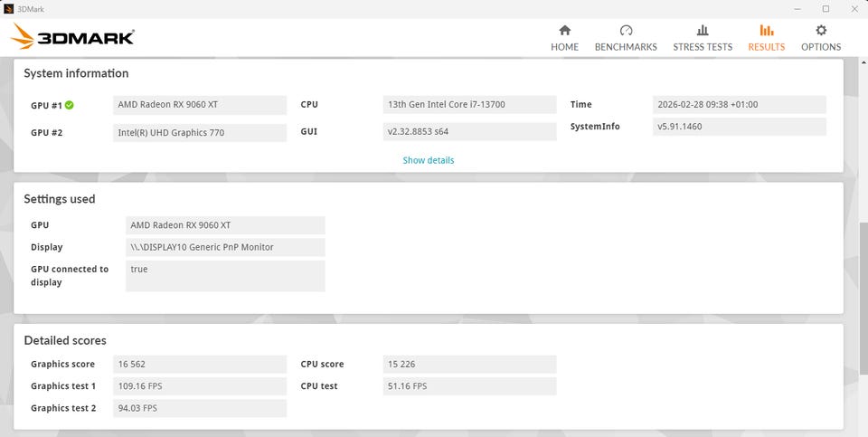
Task: Click the SystemInfo value v5.91.1460
Action: pyautogui.click(x=740, y=127)
